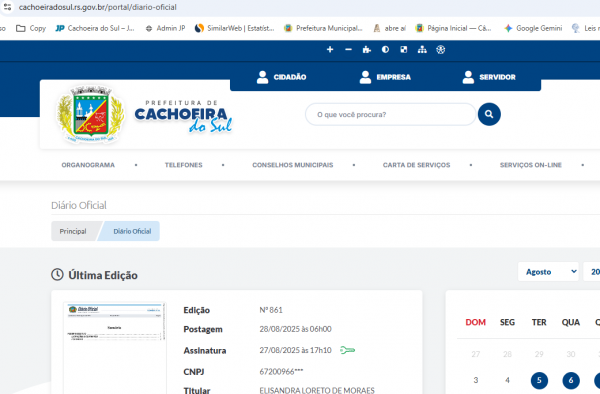
Task: Click the QUA weekday header
Action: click(x=571, y=322)
